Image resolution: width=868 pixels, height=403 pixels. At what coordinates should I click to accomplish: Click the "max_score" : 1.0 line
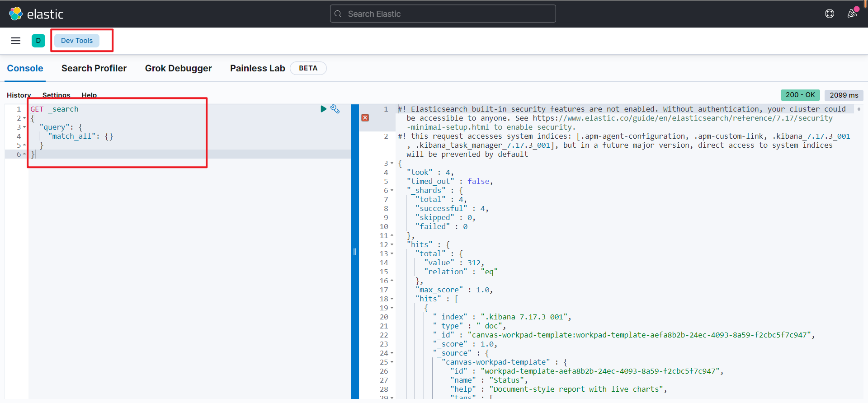[x=454, y=290]
